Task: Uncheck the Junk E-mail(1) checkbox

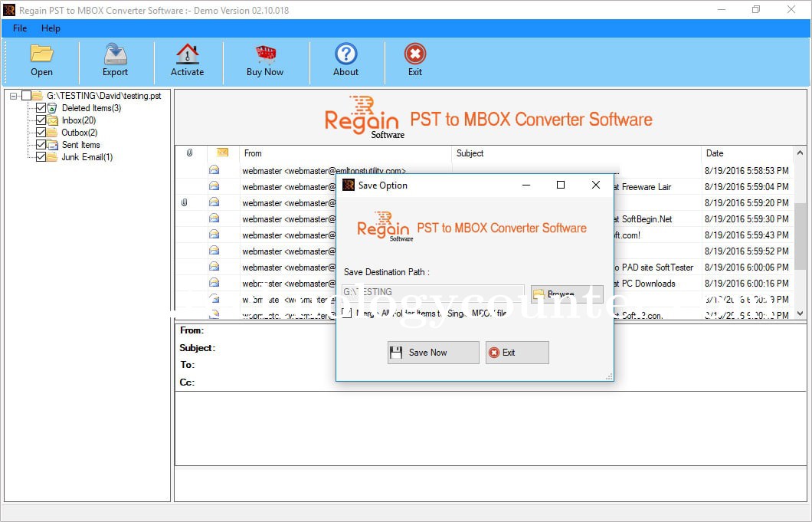Action: [x=41, y=157]
